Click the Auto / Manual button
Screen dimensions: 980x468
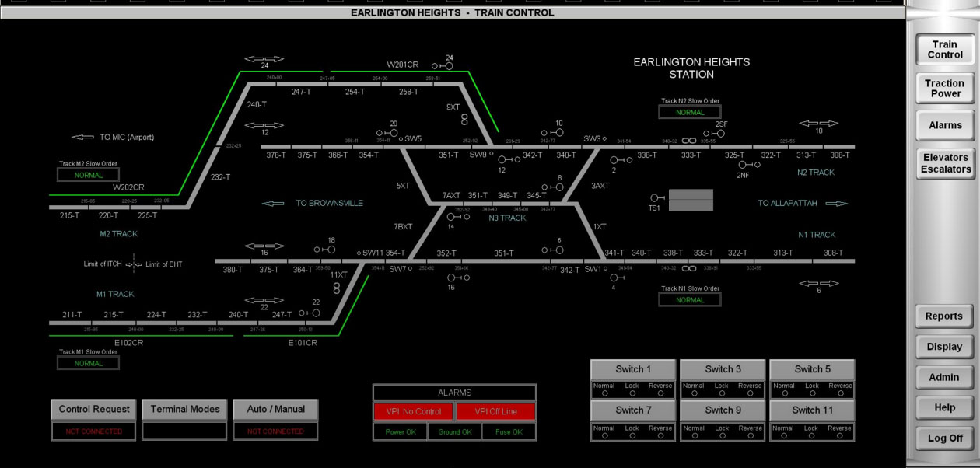coord(276,409)
